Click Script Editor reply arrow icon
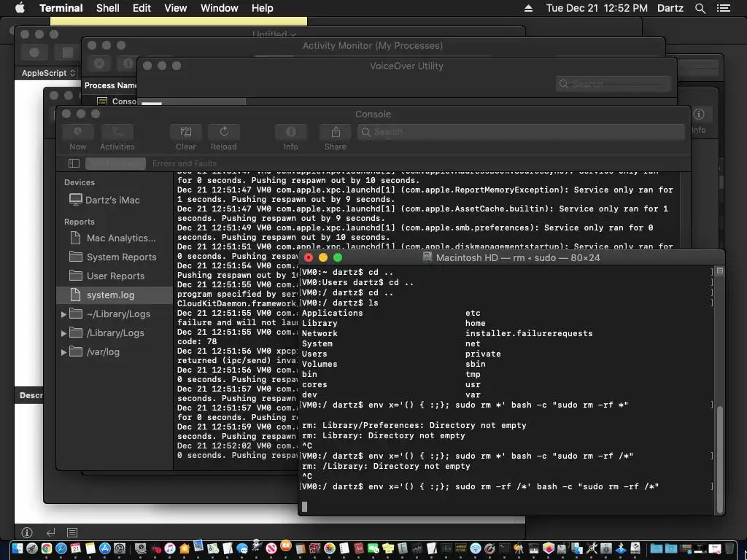747x560 pixels. pyautogui.click(x=50, y=532)
